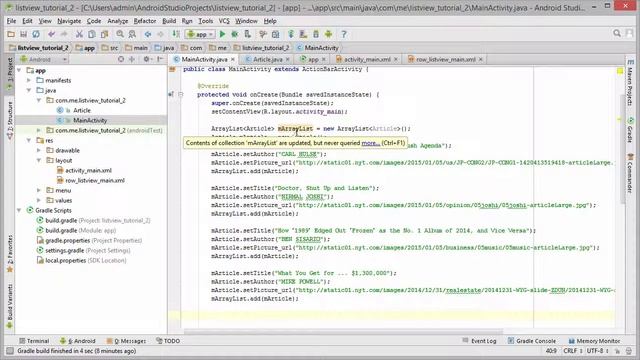Open the 0: Messages tool window
This screenshot has height=360, width=640.
[126, 341]
